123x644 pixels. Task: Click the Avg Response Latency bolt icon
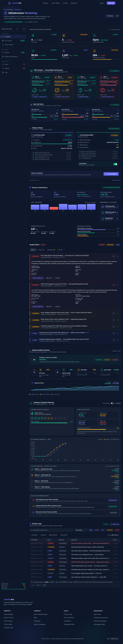[x=94, y=51]
